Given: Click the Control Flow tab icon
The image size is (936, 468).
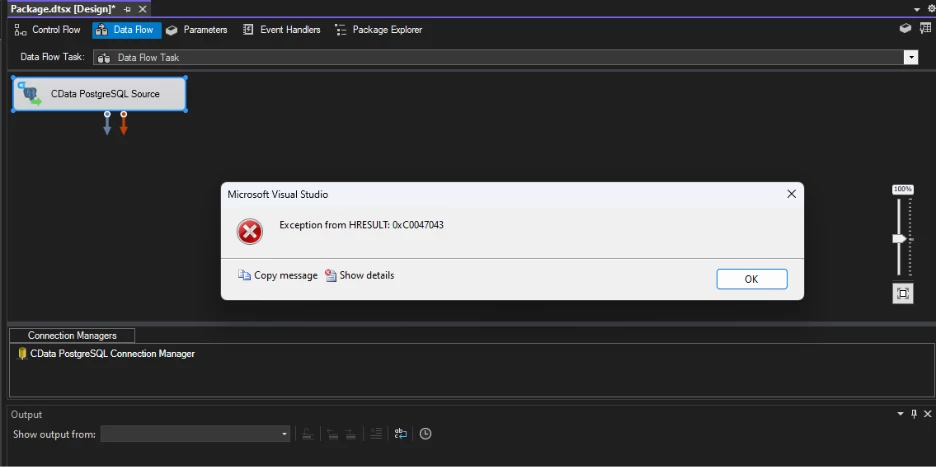Looking at the screenshot, I should point(21,30).
